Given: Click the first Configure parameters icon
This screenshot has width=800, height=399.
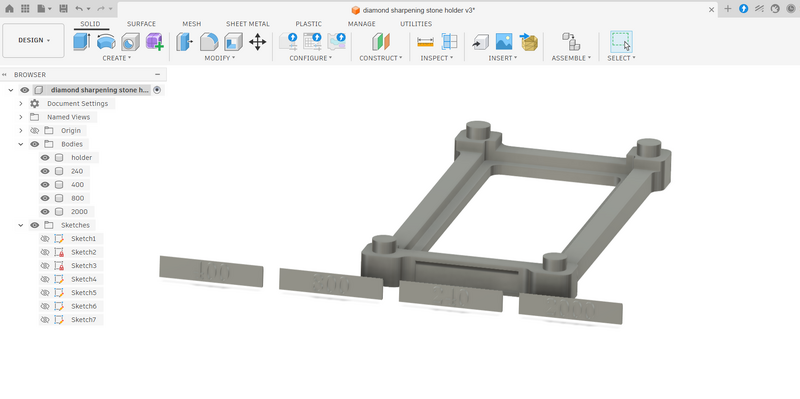Looking at the screenshot, I should 288,41.
